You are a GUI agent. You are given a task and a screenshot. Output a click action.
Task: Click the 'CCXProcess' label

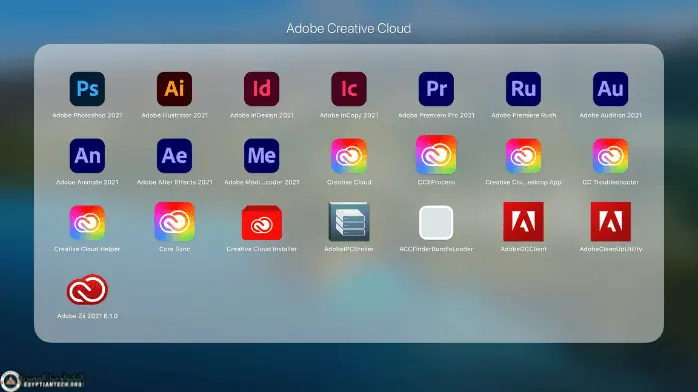(436, 182)
